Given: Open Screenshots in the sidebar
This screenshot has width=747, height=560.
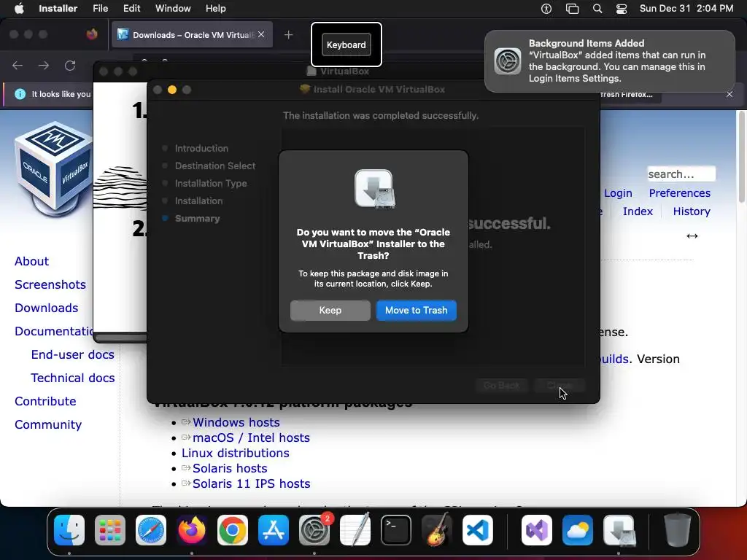Looking at the screenshot, I should (x=50, y=284).
